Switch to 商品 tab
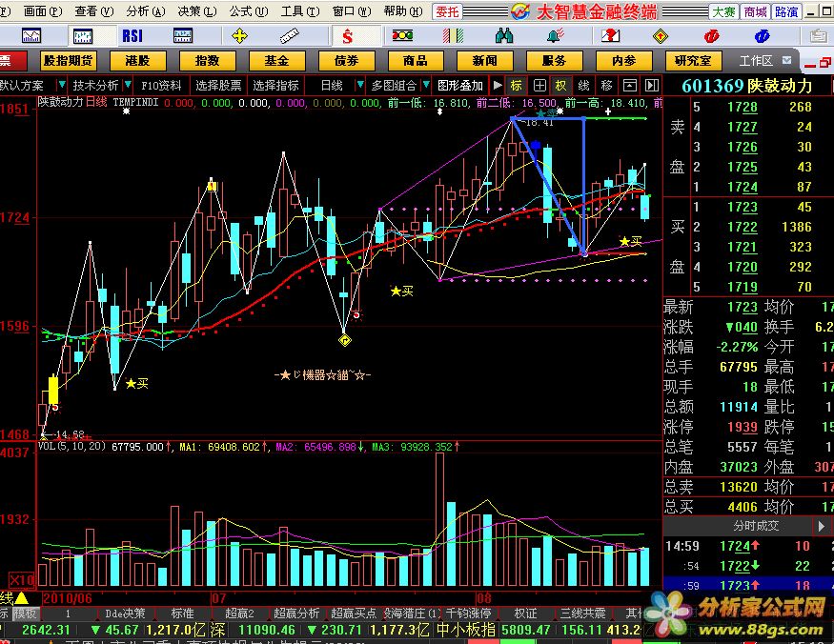 click(x=416, y=61)
